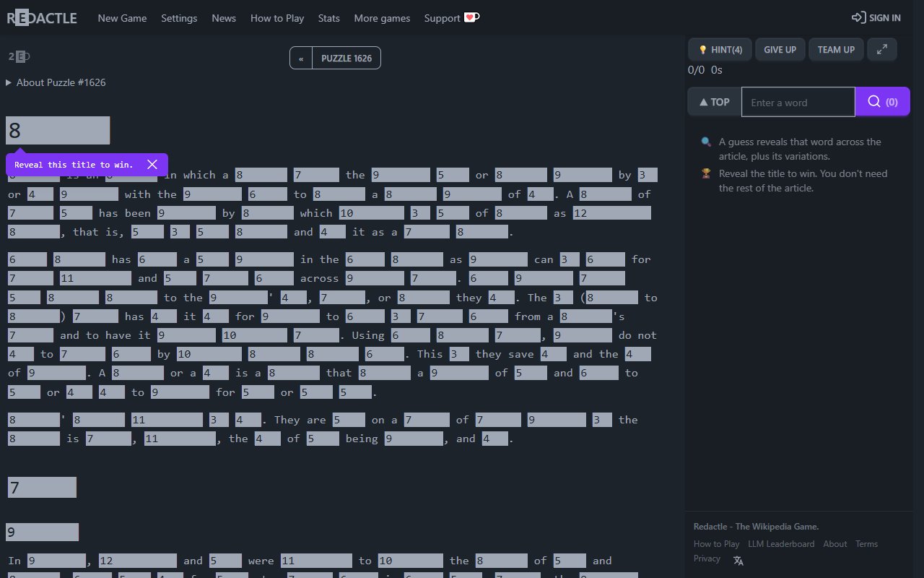Open the More games menu
Viewport: 924px width, 578px height.
click(x=382, y=18)
